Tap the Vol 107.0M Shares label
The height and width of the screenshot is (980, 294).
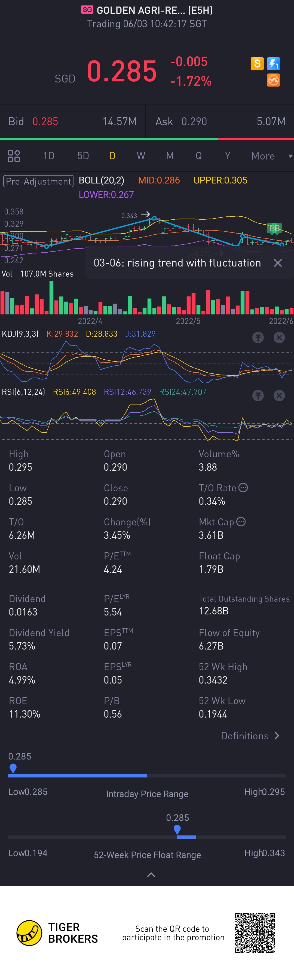coord(38,274)
